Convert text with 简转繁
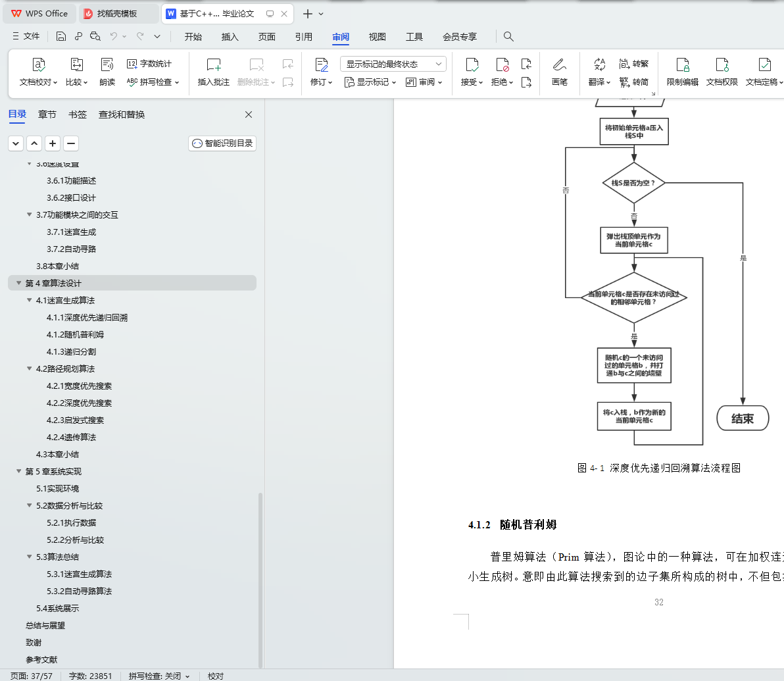Viewport: 784px width, 681px height. pyautogui.click(x=633, y=64)
